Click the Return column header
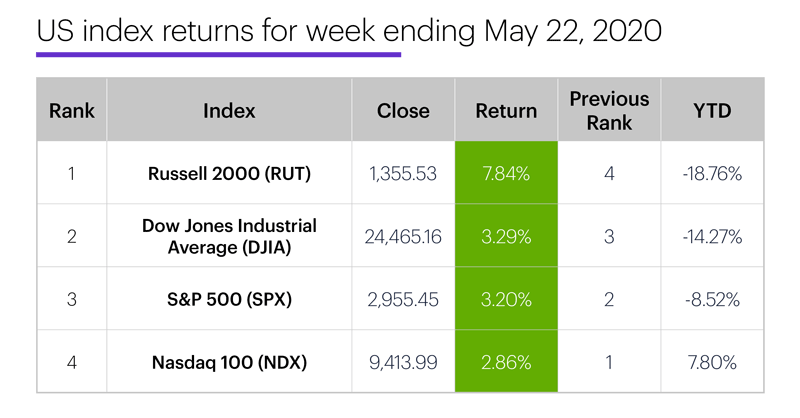The image size is (800, 418). 507,111
